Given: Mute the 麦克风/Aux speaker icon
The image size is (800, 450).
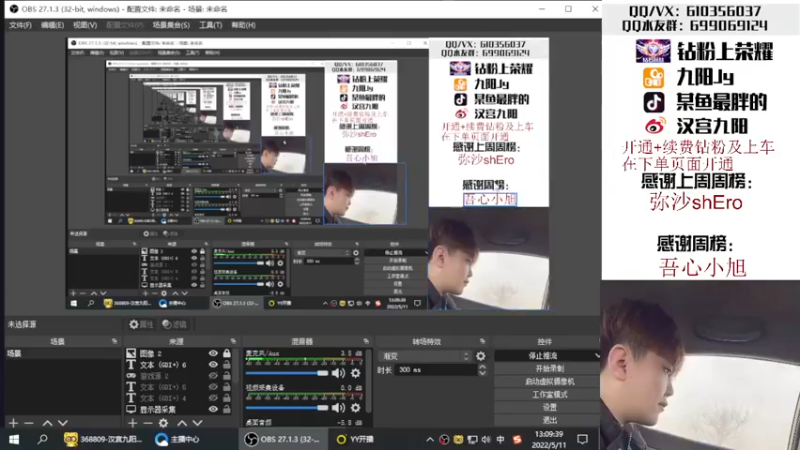Looking at the screenshot, I should coord(338,373).
